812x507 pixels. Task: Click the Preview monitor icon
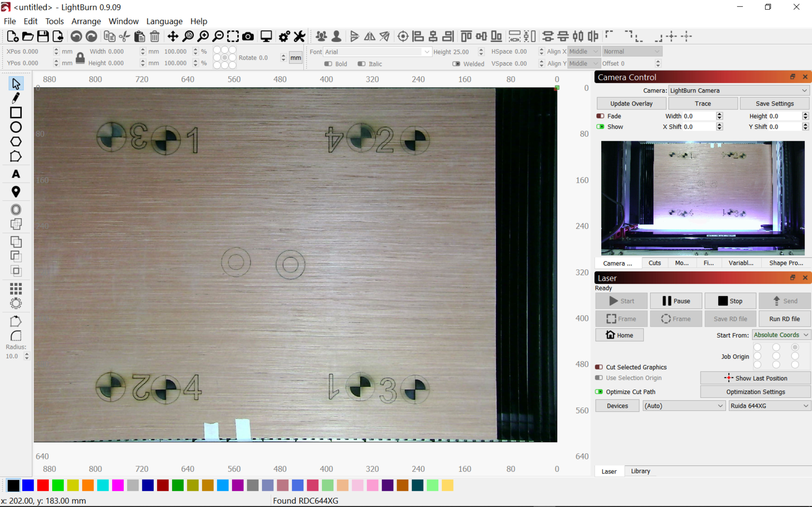266,36
